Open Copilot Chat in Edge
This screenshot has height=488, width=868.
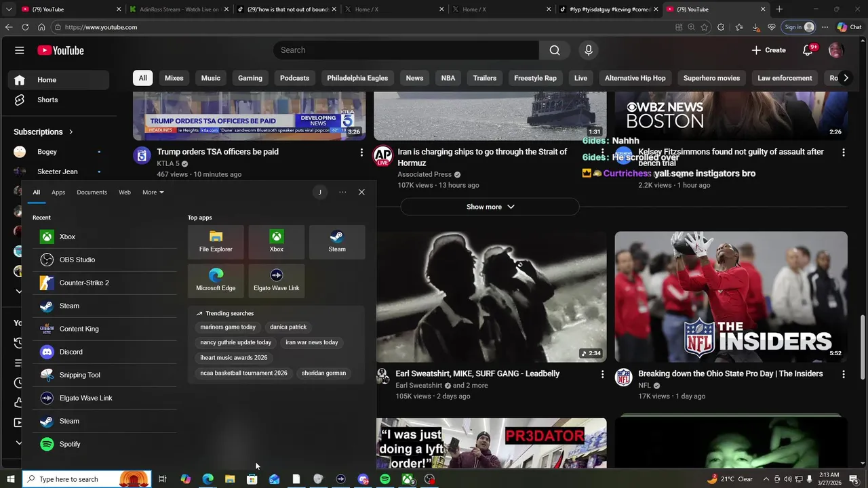849,27
